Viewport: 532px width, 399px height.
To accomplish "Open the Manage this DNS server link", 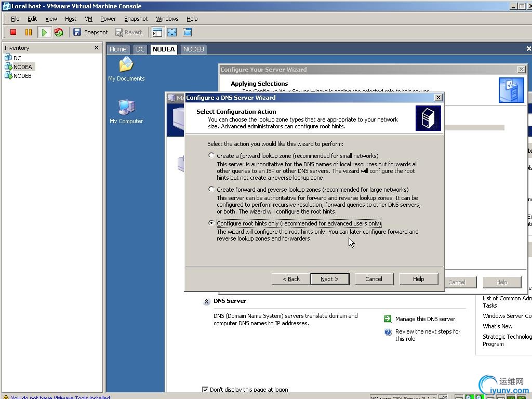I will 425,319.
